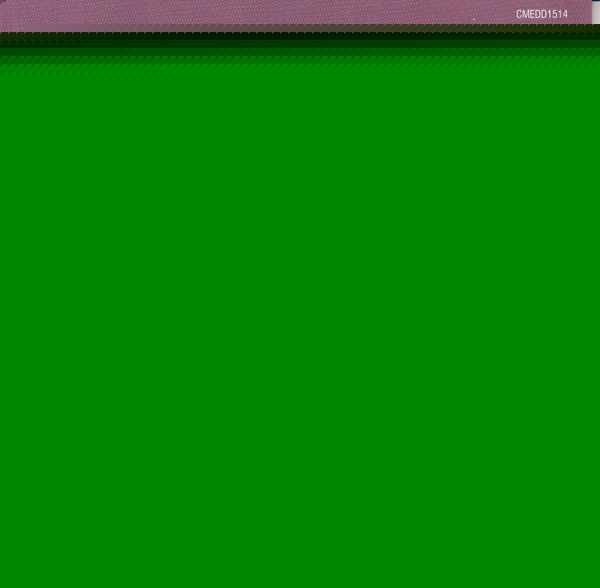Click the gray sliver at header's right edge
Screen dimensions: 600x588
[x=596, y=12]
